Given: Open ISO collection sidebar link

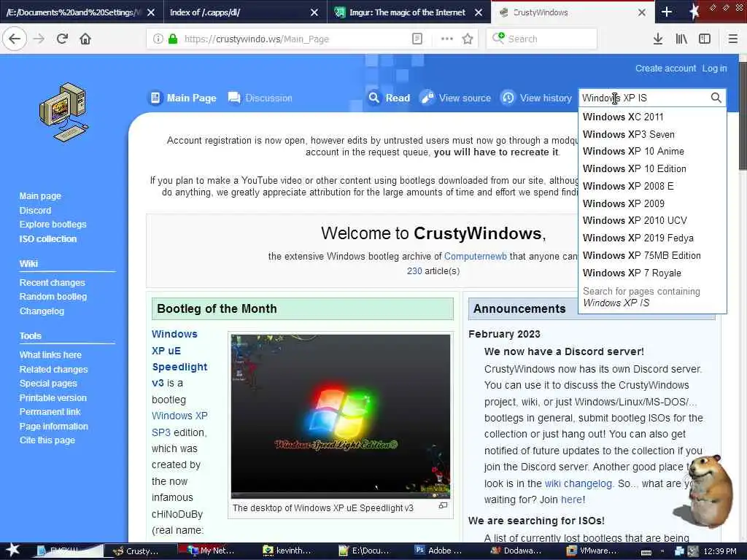Looking at the screenshot, I should [47, 239].
